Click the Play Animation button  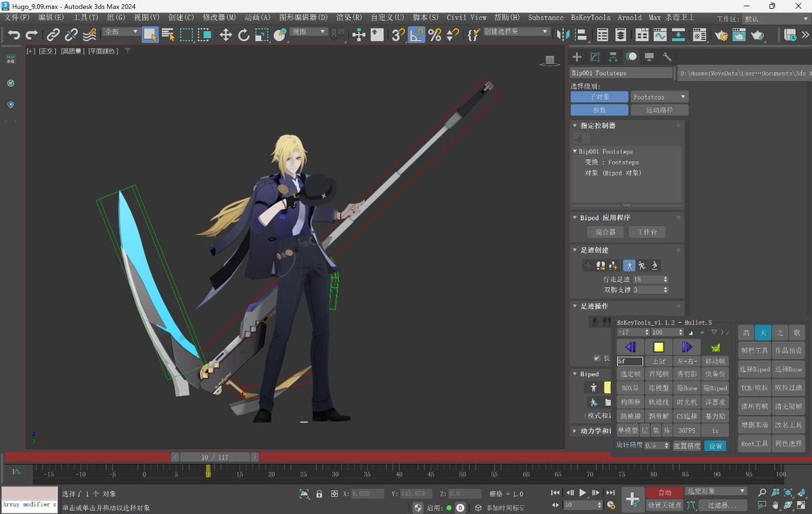click(583, 492)
